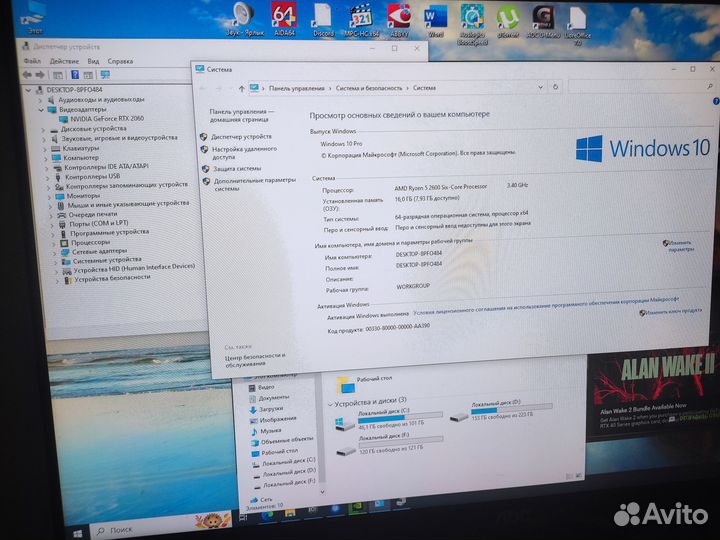Open Microsoft Edge from the taskbar
Screen dimensions: 720x540
267,516
